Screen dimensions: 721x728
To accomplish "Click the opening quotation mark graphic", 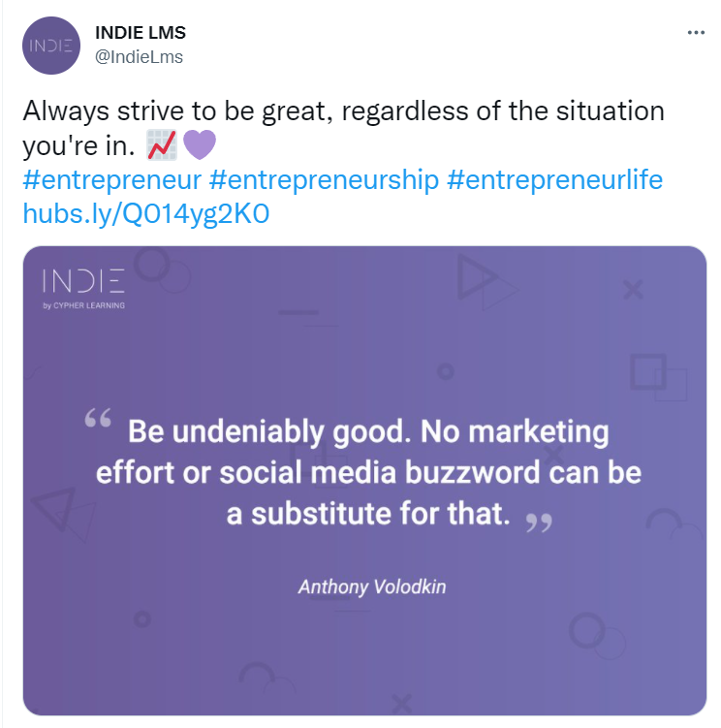I will pyautogui.click(x=98, y=418).
